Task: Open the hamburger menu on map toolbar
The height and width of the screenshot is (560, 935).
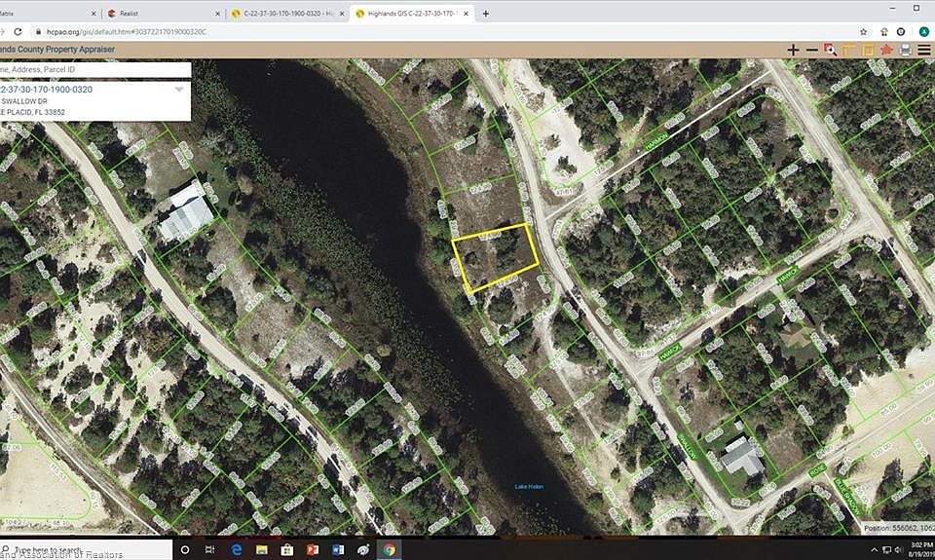Action: 924,50
